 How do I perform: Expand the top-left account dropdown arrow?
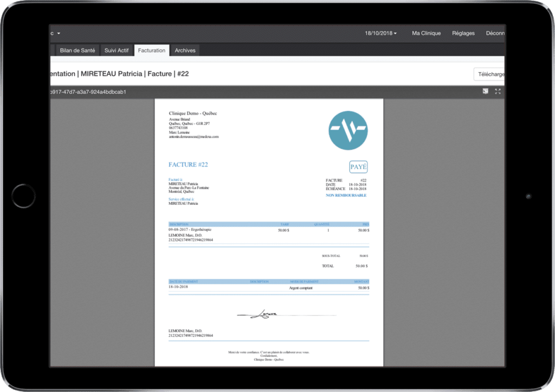point(58,33)
